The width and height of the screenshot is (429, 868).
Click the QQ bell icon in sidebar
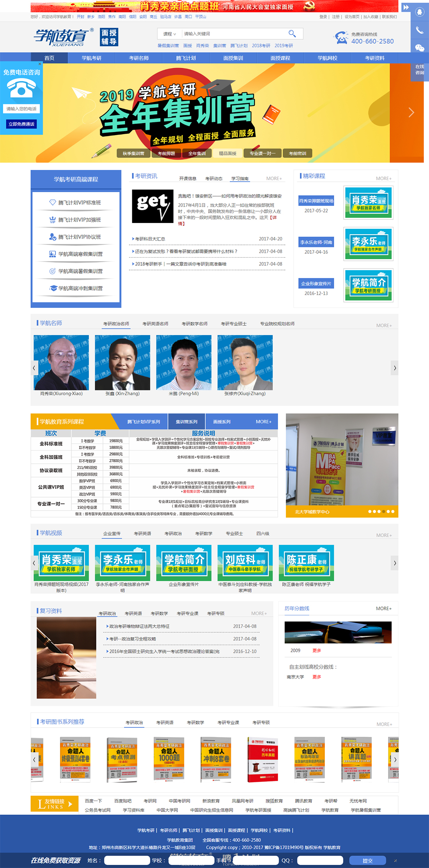coord(420,12)
